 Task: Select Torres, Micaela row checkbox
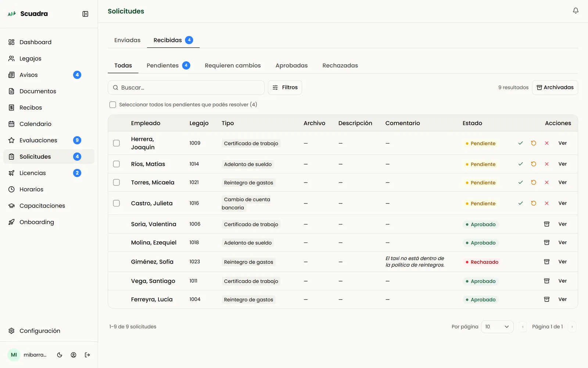(x=116, y=183)
